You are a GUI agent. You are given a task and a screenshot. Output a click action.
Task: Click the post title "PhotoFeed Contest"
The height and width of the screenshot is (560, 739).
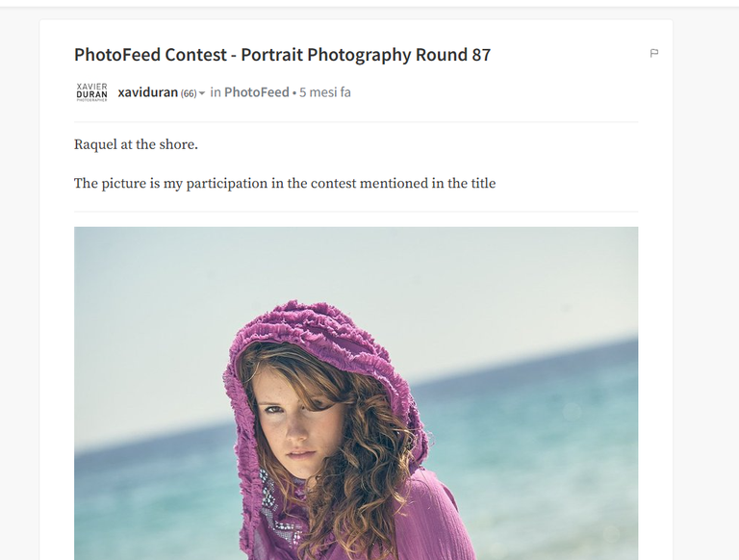(150, 55)
